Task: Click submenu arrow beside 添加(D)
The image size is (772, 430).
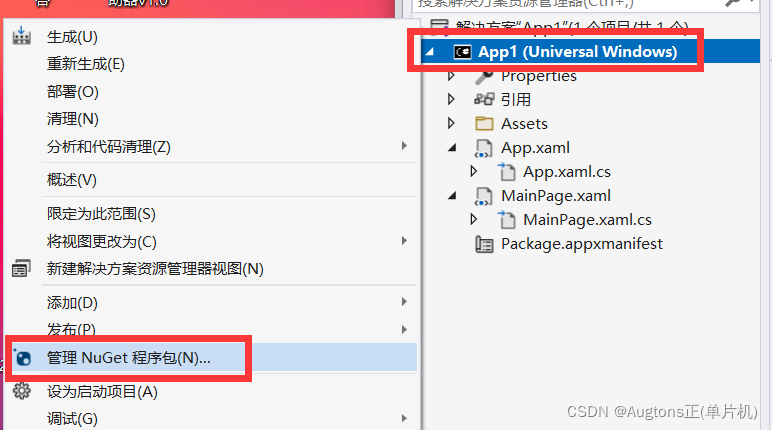Action: point(404,302)
